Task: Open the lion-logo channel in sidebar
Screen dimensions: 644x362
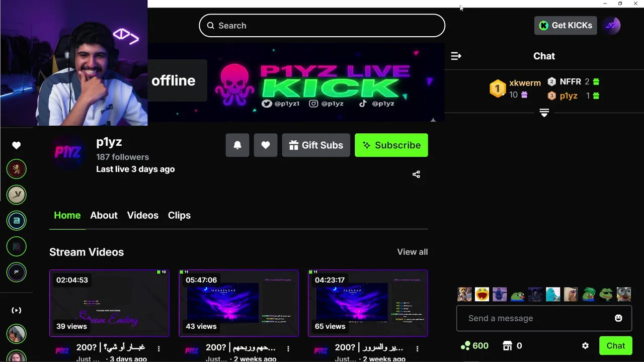Action: (17, 169)
